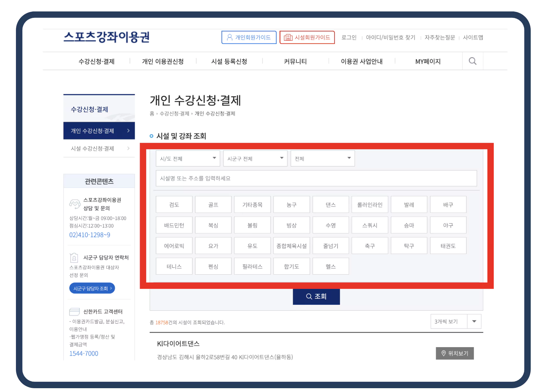
Task: Expand the 시/도 전체 dropdown
Action: (188, 158)
